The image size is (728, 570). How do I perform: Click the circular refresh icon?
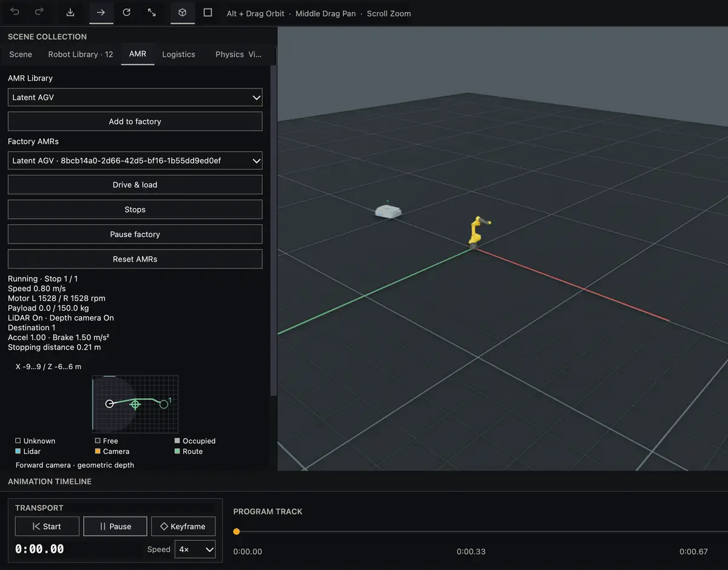point(127,12)
